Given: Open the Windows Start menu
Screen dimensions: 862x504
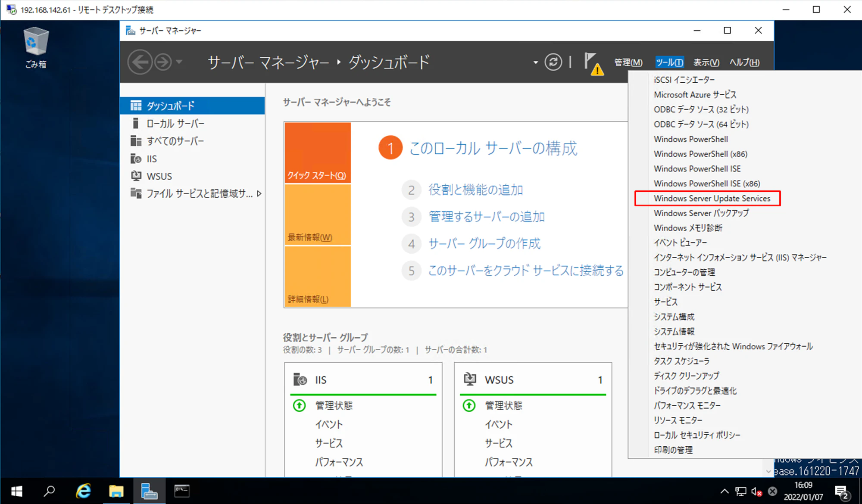Looking at the screenshot, I should [x=17, y=491].
